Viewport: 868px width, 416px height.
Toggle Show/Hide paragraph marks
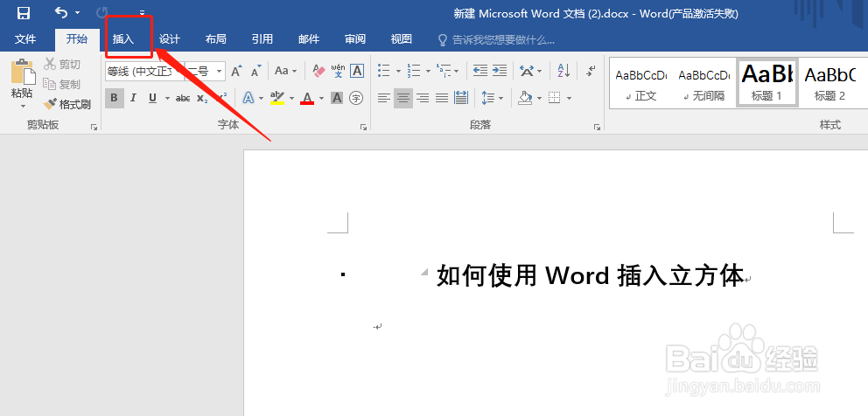591,71
